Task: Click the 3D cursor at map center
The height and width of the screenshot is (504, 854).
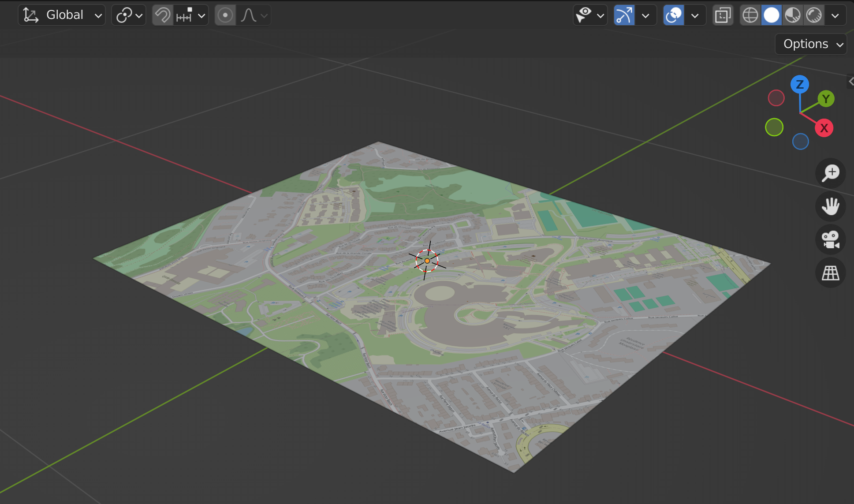Action: (x=427, y=261)
